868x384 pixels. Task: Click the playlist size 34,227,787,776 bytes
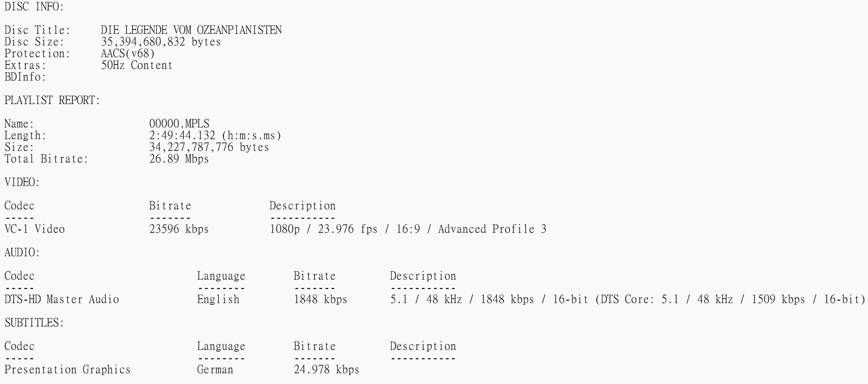pyautogui.click(x=209, y=147)
